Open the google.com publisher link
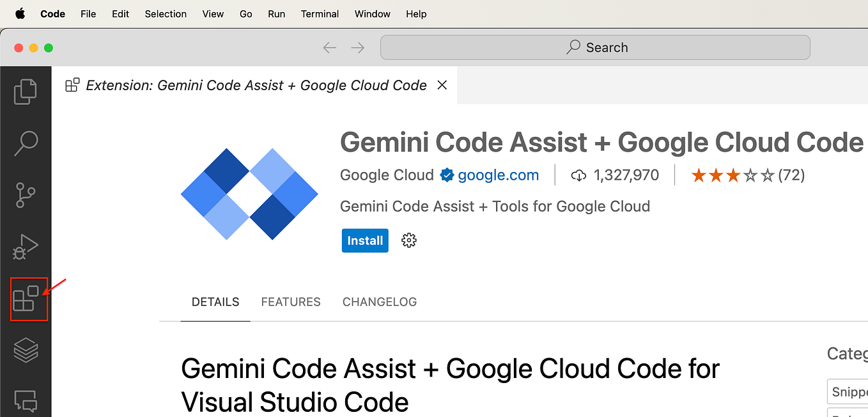This screenshot has width=868, height=417. click(499, 175)
